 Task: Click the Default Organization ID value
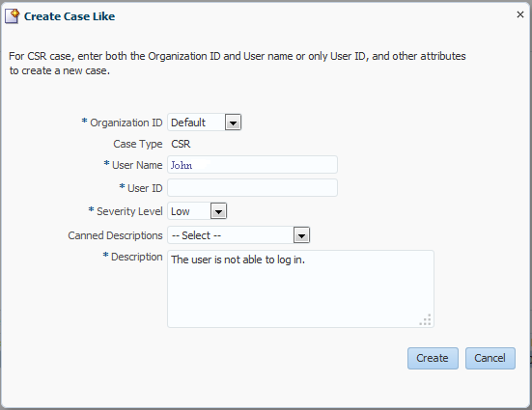pyautogui.click(x=196, y=123)
